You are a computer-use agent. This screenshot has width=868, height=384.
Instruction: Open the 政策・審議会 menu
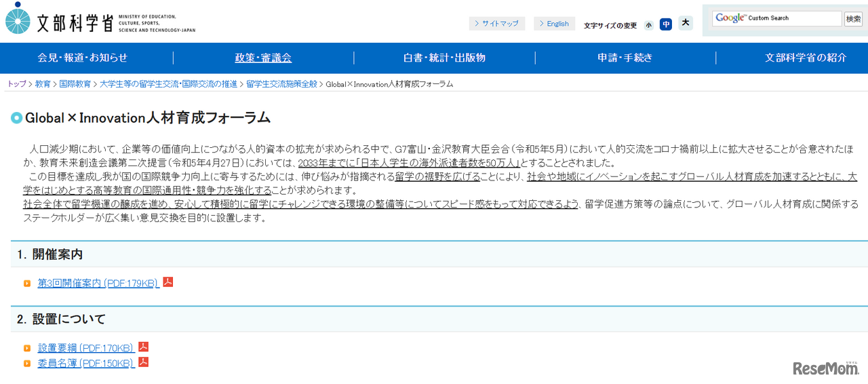(263, 58)
